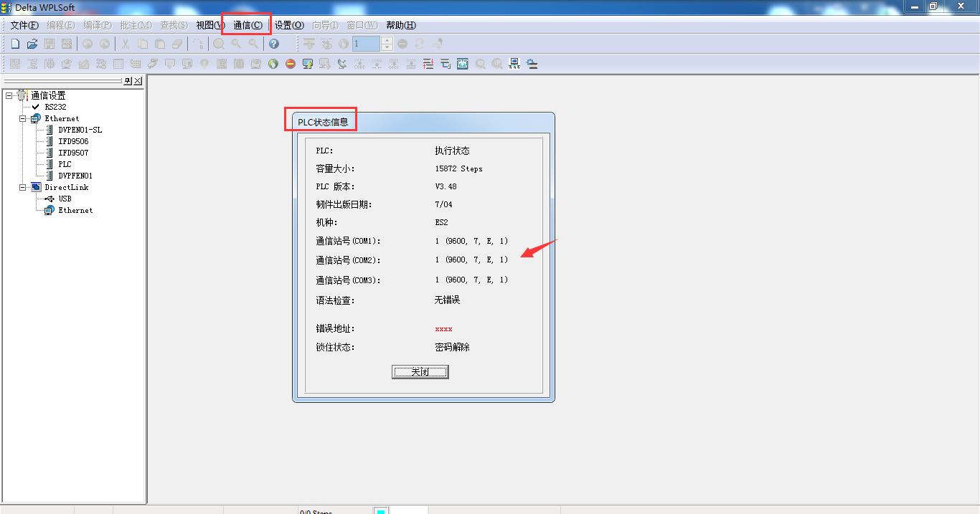Open the 设置(O) menu
Viewport: 980px width, 514px height.
point(289,25)
